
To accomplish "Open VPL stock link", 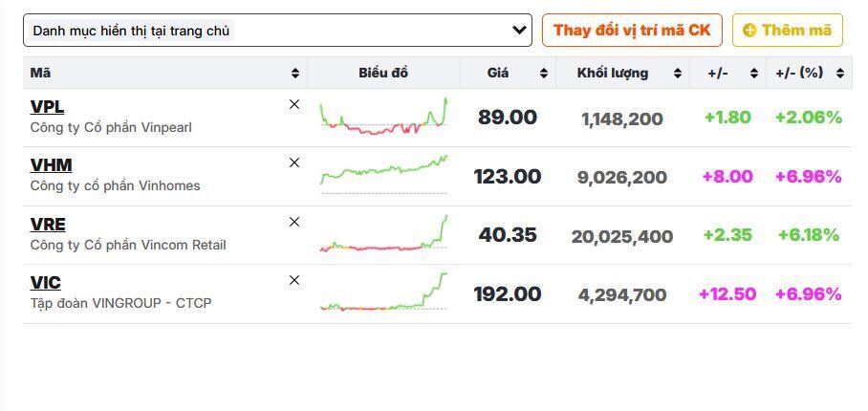I will pos(47,106).
